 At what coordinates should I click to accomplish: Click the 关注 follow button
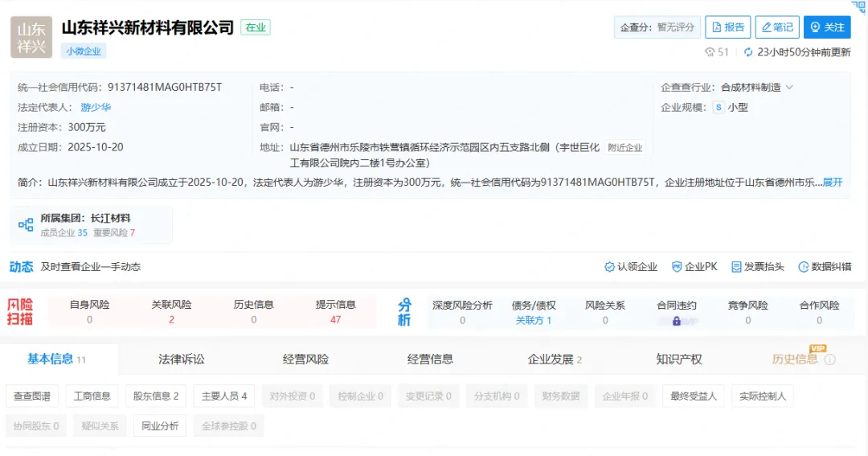point(827,27)
